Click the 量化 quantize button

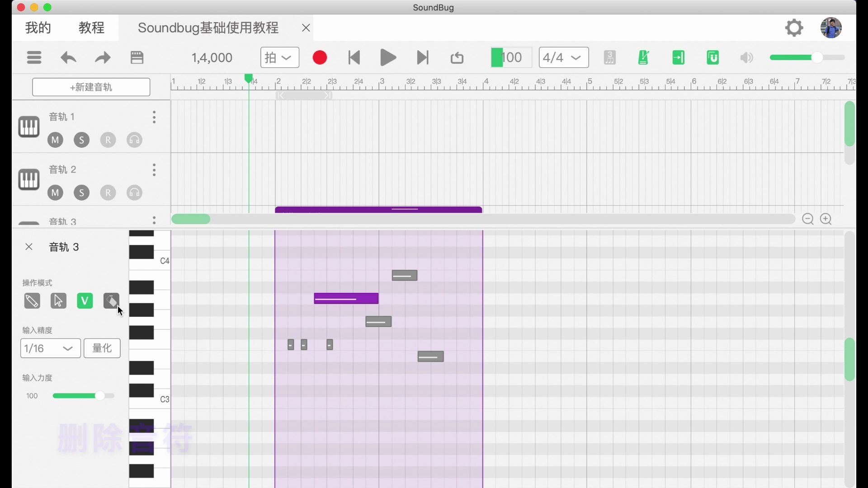coord(102,348)
